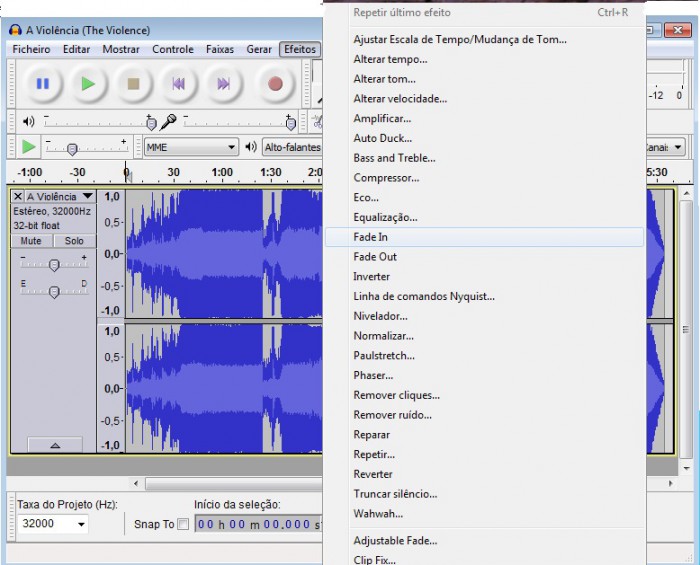700x565 pixels.
Task: Expand the A Violência track name menu
Action: (x=59, y=197)
